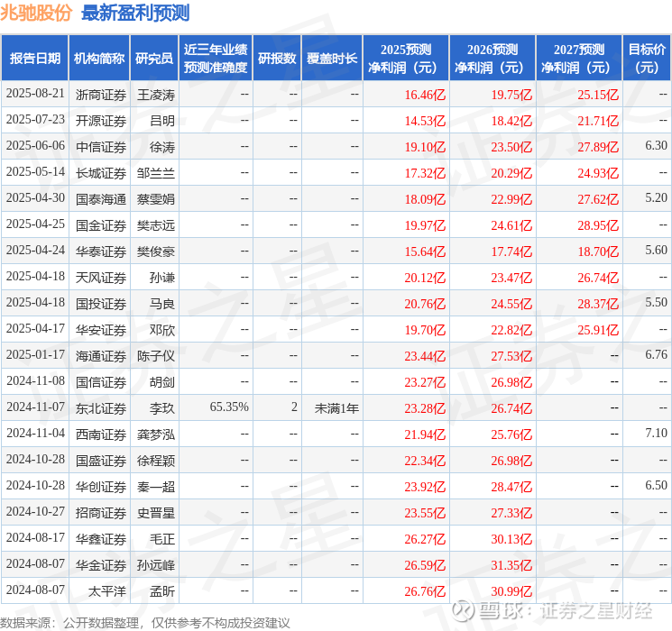Click target price 6.30
The width and height of the screenshot is (672, 631).
pos(656,146)
